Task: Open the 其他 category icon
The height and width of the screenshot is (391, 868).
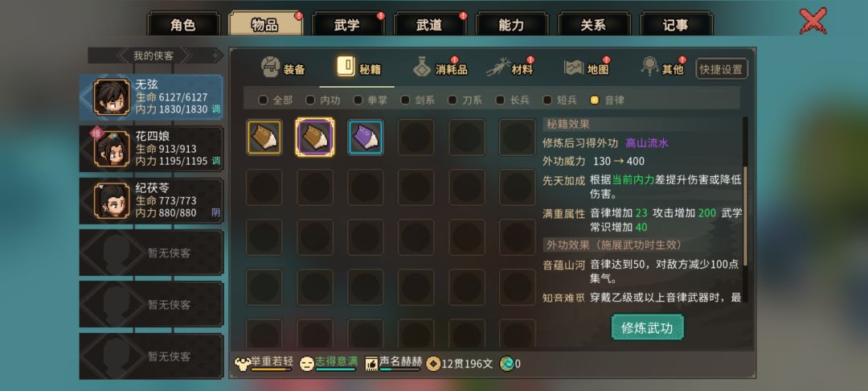Action: point(649,67)
